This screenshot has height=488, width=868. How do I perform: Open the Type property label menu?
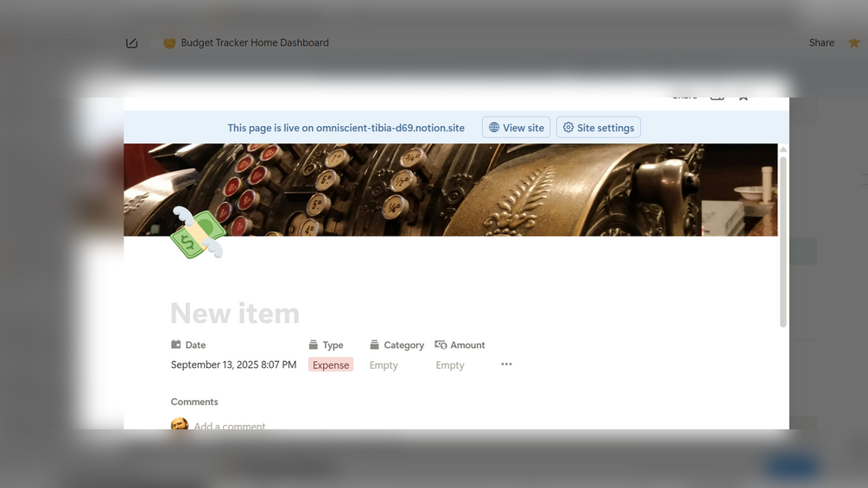[x=326, y=345]
